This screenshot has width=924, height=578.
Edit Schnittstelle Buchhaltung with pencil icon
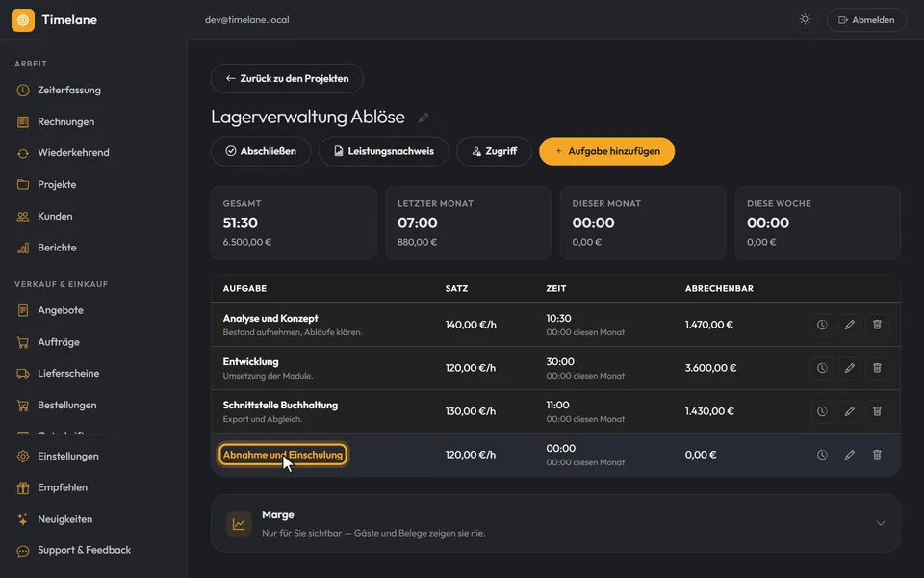(849, 411)
